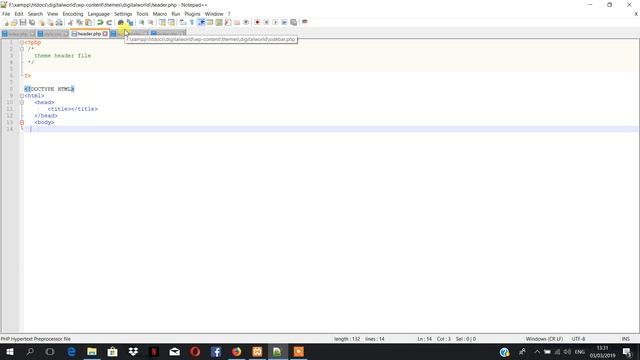Open the Encoding menu
Screen dimensions: 640x360
click(73, 14)
